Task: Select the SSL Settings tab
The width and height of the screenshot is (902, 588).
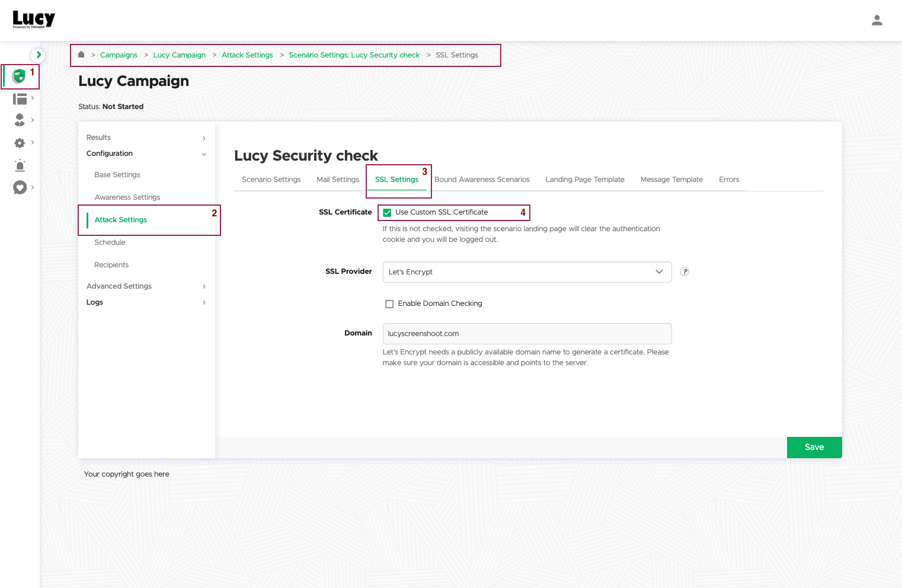Action: pyautogui.click(x=396, y=180)
